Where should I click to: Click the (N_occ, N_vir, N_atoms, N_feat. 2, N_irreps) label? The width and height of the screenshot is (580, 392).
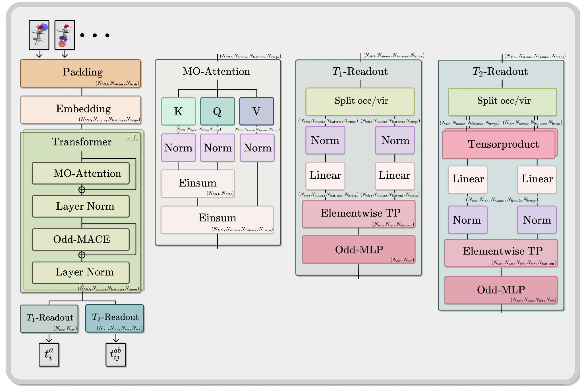502,200
